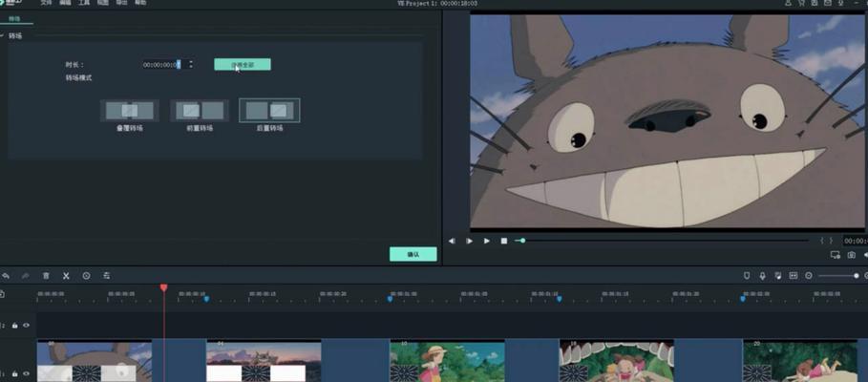Image resolution: width=868 pixels, height=382 pixels.
Task: Open the shopping cart icon at top right
Action: [x=801, y=3]
